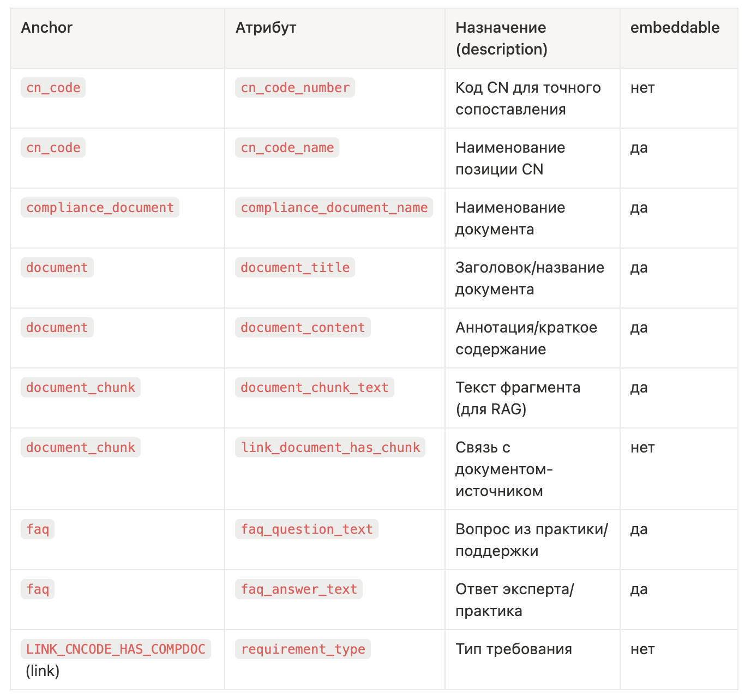The image size is (745, 700).
Task: Click the compliance_document_name code tag
Action: (x=334, y=208)
